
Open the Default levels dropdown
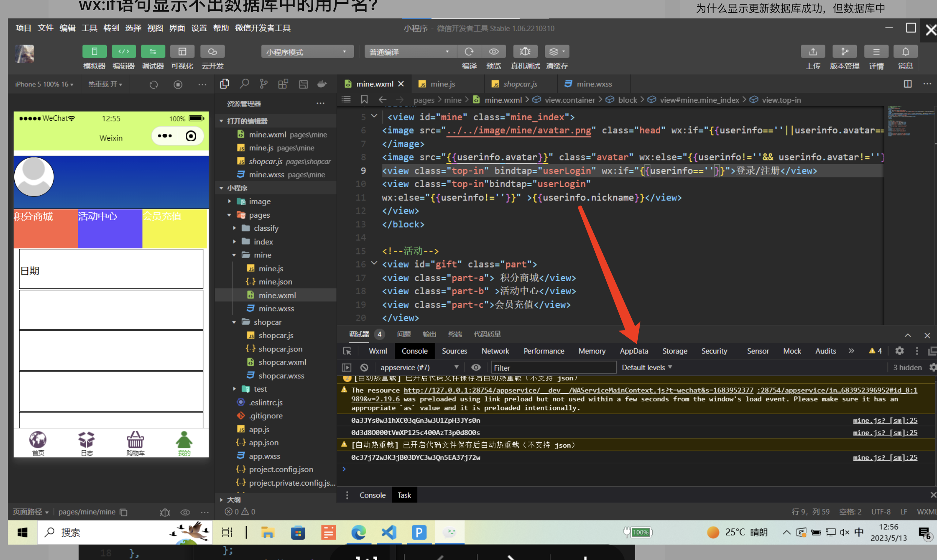tap(646, 368)
